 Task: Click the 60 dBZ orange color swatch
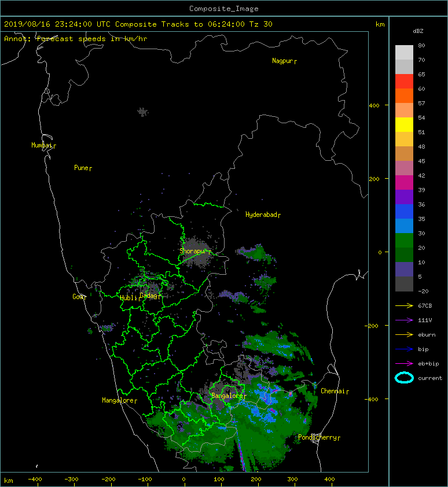pyautogui.click(x=404, y=96)
